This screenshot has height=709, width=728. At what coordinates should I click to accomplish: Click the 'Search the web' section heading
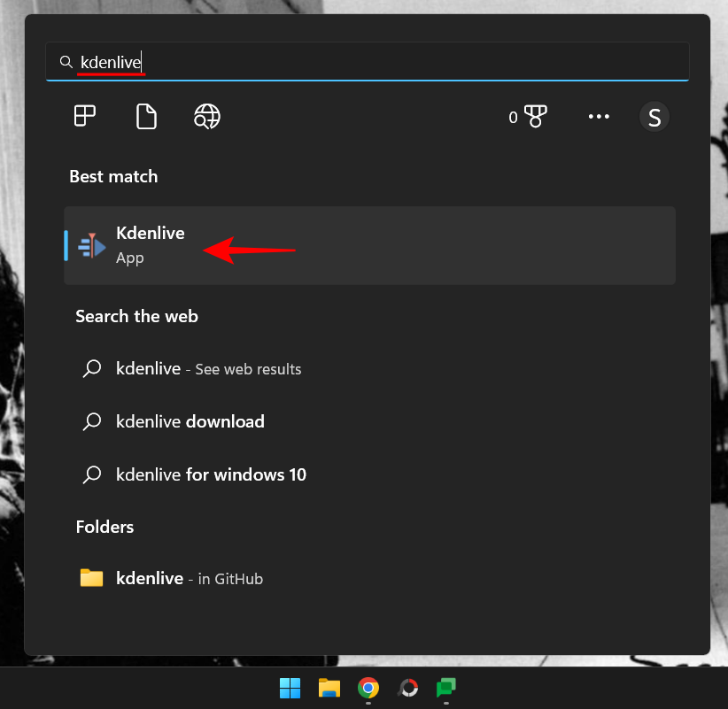(x=137, y=317)
